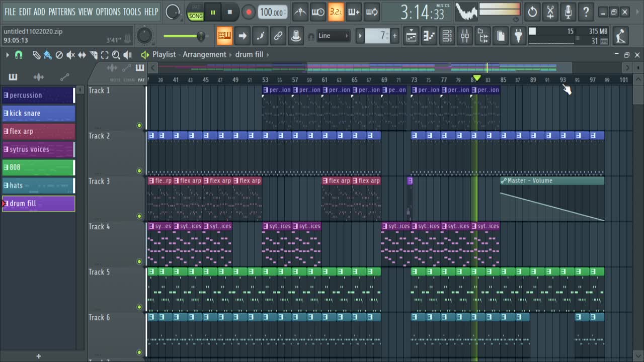The height and width of the screenshot is (362, 644).
Task: Open audio editor scissors icon
Action: coord(550,12)
